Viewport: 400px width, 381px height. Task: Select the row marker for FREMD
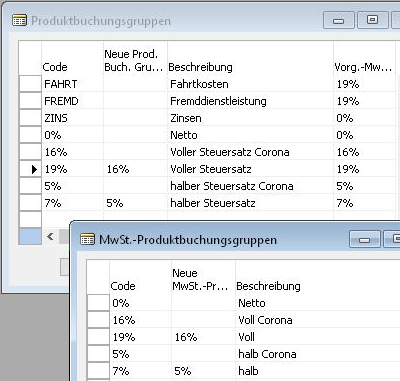point(30,101)
